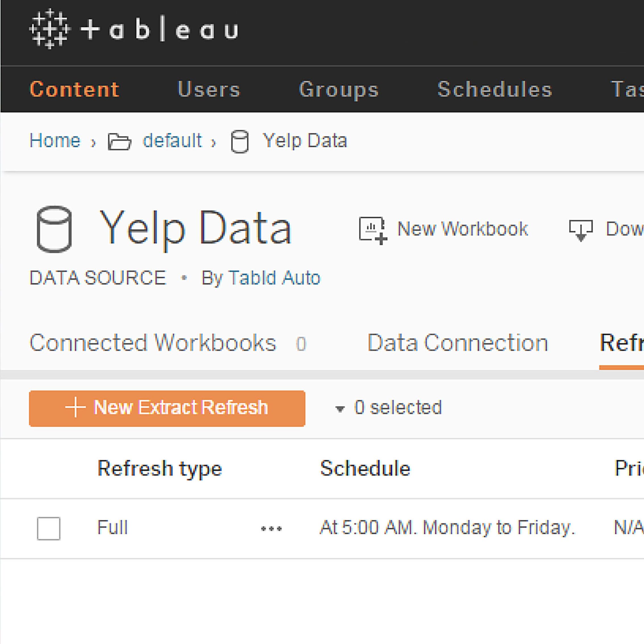Expand the 0 selected dropdown arrow
This screenshot has width=644, height=644.
(340, 409)
